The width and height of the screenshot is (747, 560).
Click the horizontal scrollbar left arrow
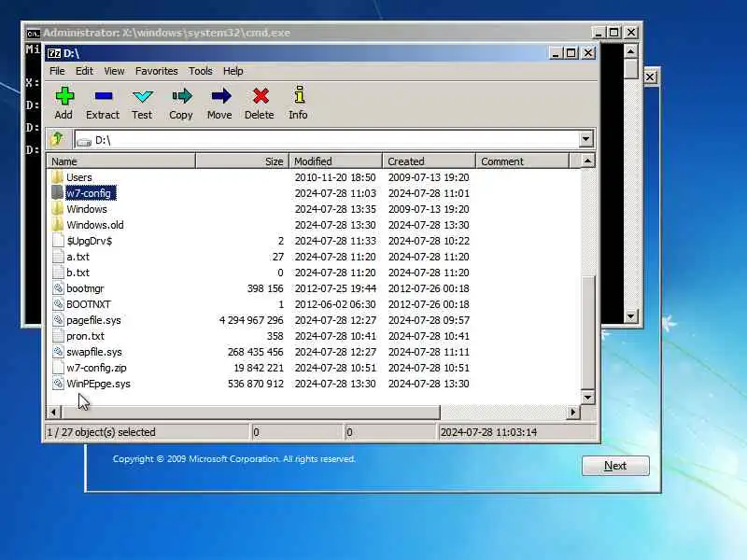pos(53,412)
